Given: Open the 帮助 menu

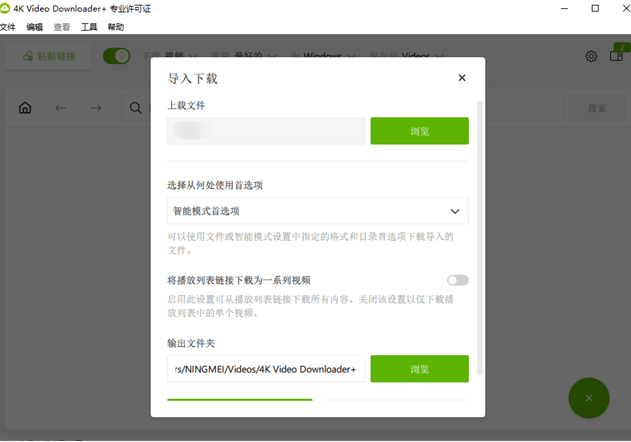Looking at the screenshot, I should [x=116, y=27].
